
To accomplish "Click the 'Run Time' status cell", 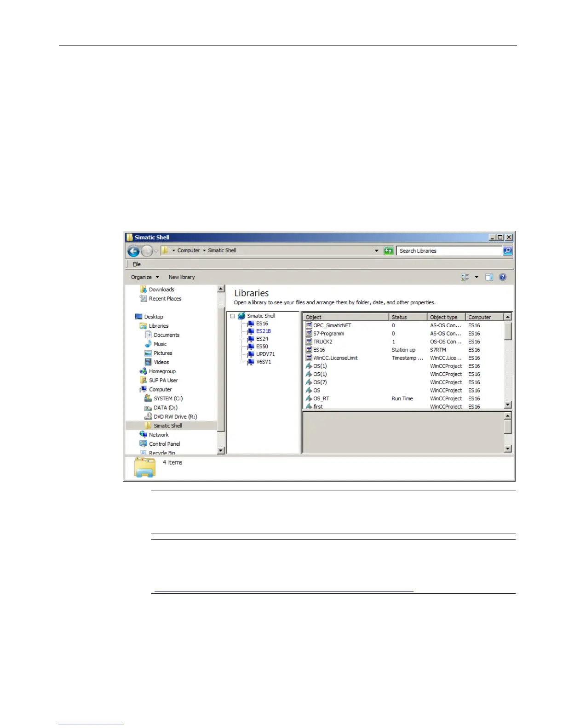I will pos(402,398).
